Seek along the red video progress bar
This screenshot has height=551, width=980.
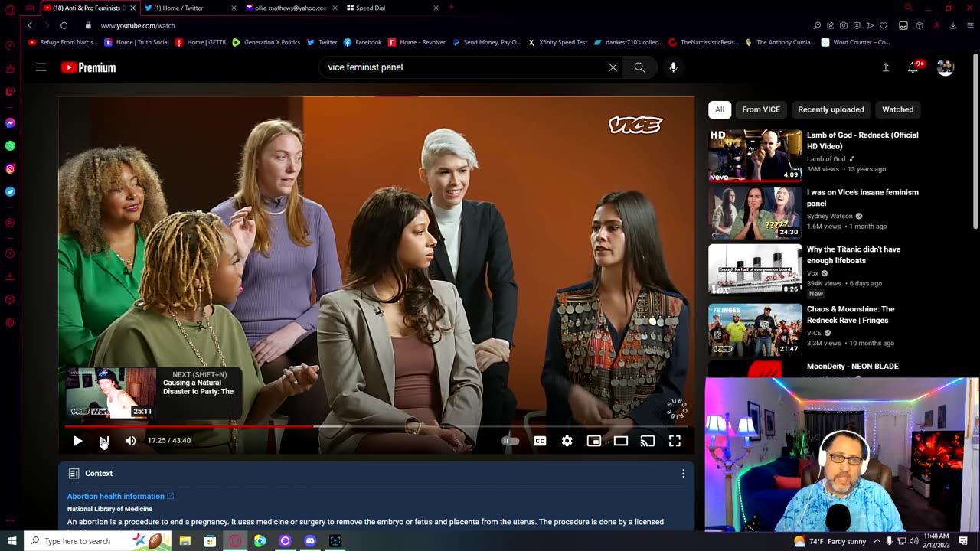coord(377,426)
